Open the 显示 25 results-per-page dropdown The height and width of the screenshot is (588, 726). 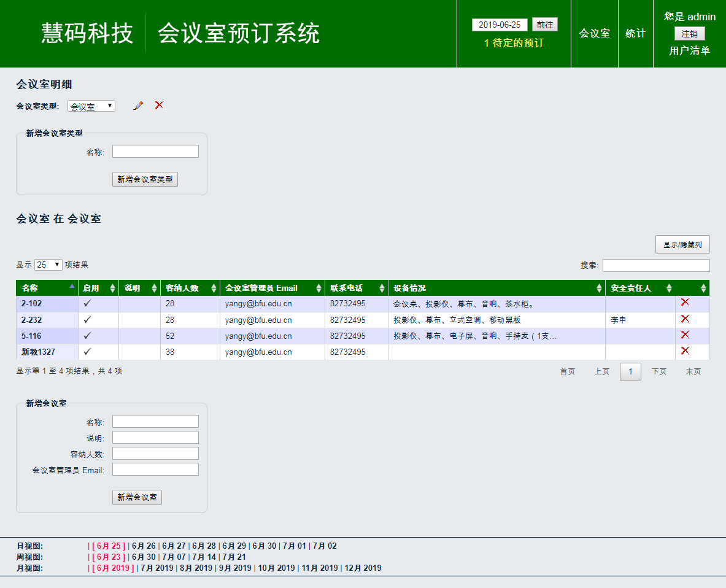48,265
